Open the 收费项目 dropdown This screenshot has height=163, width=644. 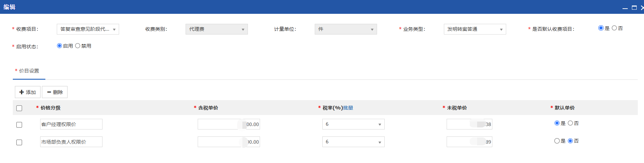tap(88, 29)
